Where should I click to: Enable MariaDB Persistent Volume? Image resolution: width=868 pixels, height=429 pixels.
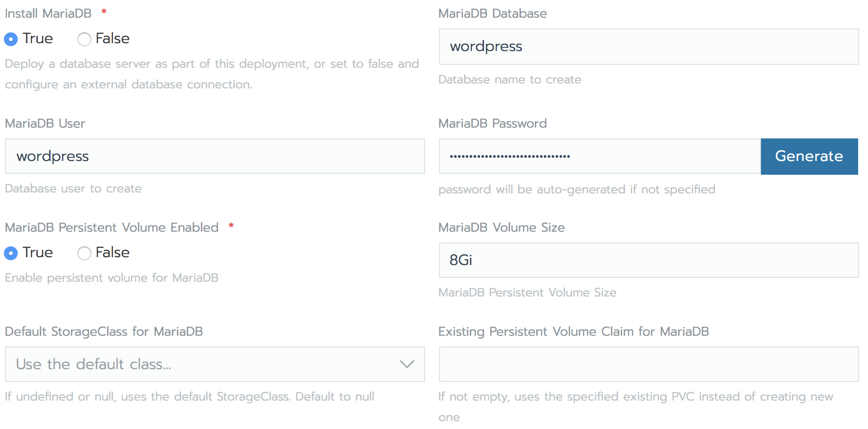pyautogui.click(x=11, y=253)
